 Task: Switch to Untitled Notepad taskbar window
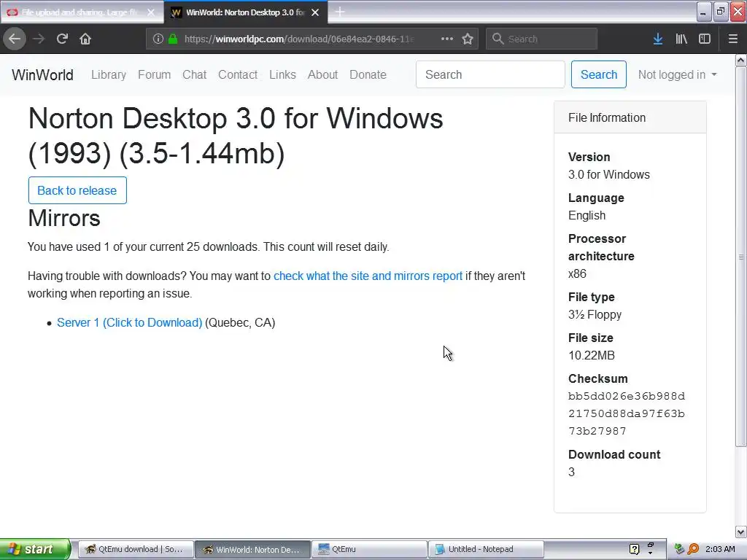click(486, 550)
